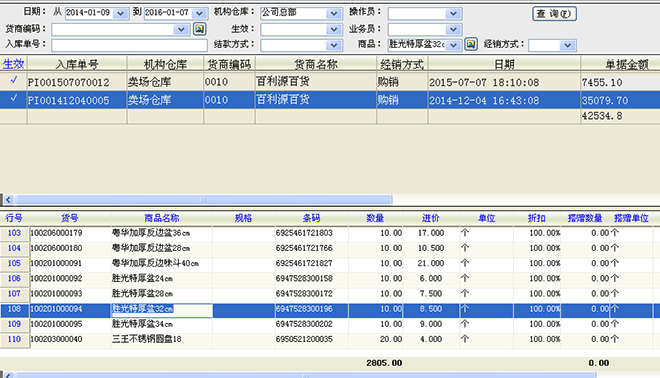
Task: Select detail row number 105
Action: point(14,263)
